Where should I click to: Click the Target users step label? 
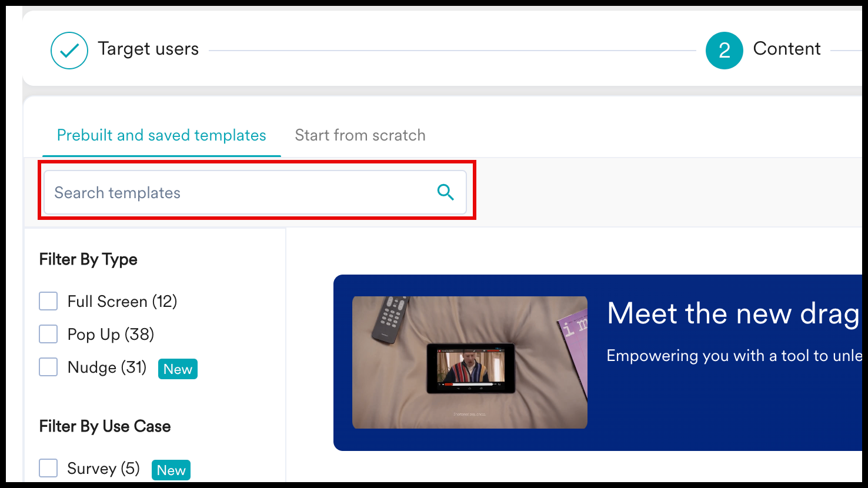(x=148, y=49)
